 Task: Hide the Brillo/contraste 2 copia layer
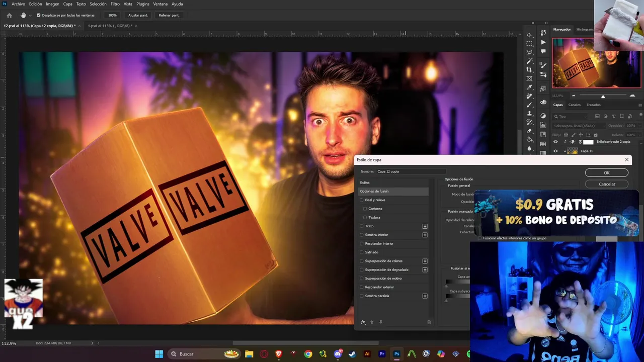click(555, 142)
